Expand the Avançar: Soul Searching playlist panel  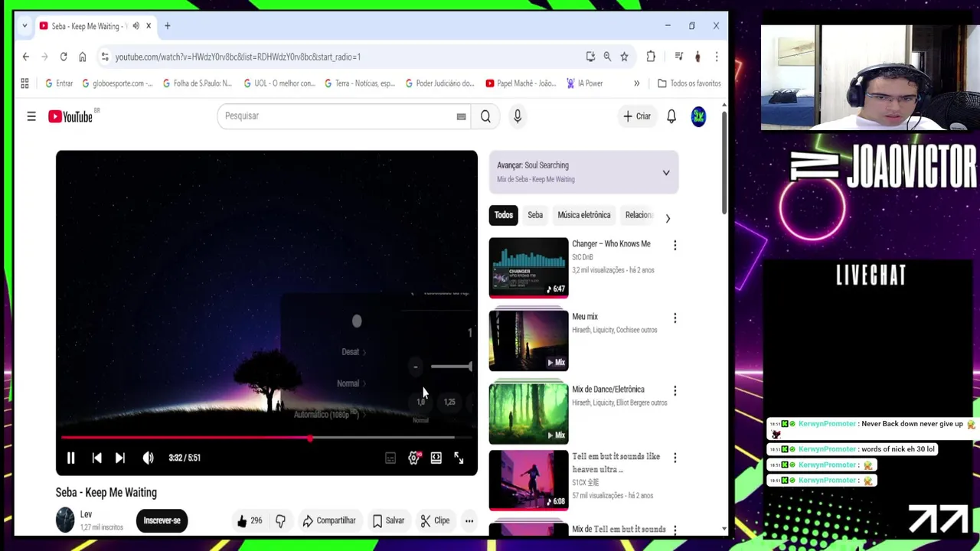[666, 173]
